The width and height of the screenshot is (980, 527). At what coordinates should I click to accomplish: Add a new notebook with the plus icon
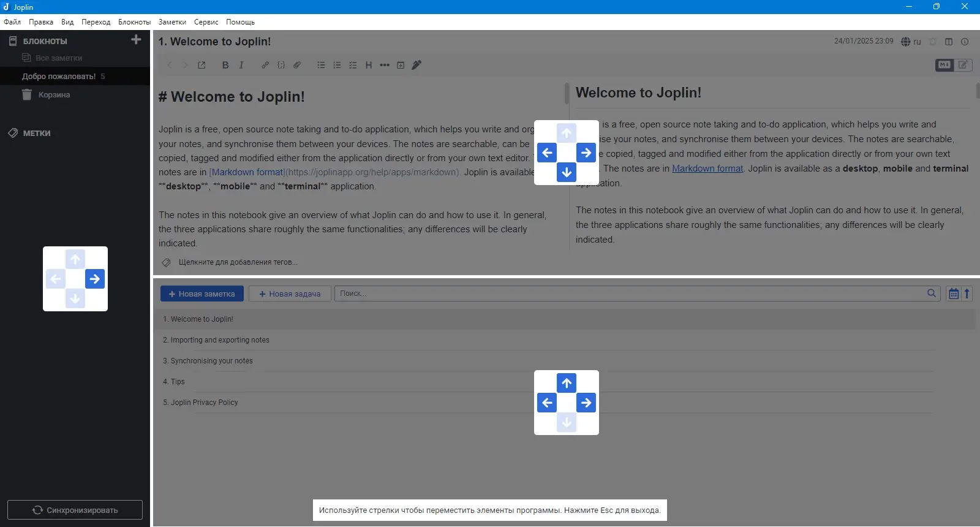(x=136, y=40)
